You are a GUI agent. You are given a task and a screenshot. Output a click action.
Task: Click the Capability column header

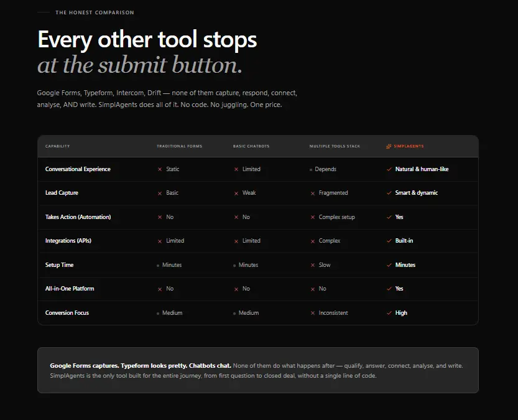point(57,146)
